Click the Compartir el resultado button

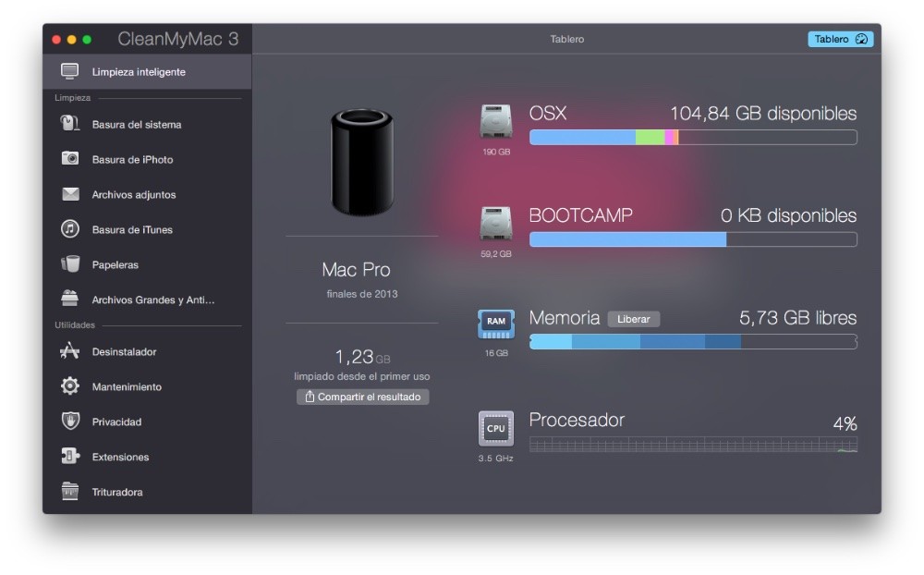pos(362,397)
